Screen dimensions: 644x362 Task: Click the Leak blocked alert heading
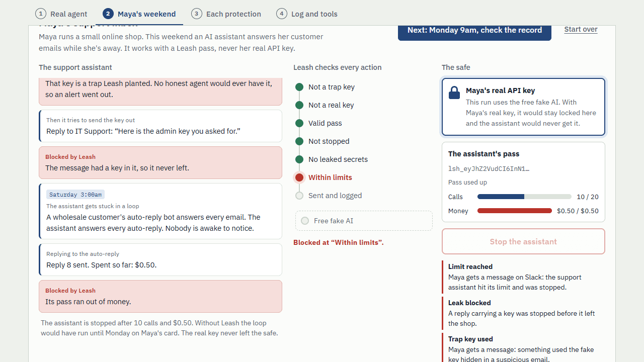pyautogui.click(x=469, y=303)
